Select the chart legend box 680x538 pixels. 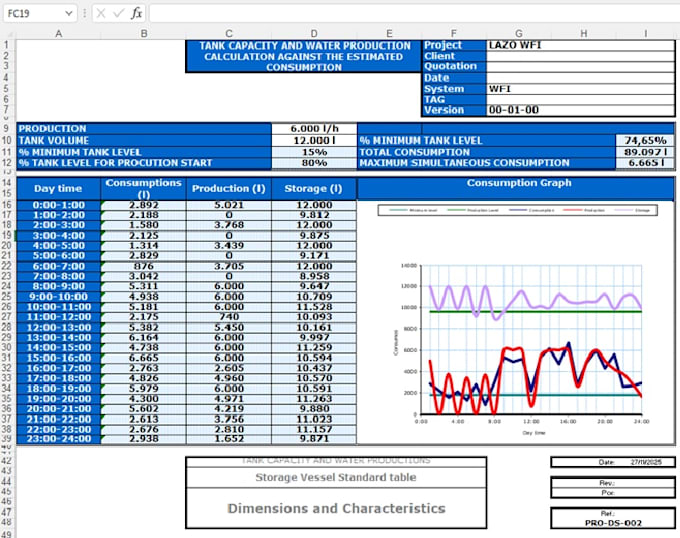click(x=518, y=210)
